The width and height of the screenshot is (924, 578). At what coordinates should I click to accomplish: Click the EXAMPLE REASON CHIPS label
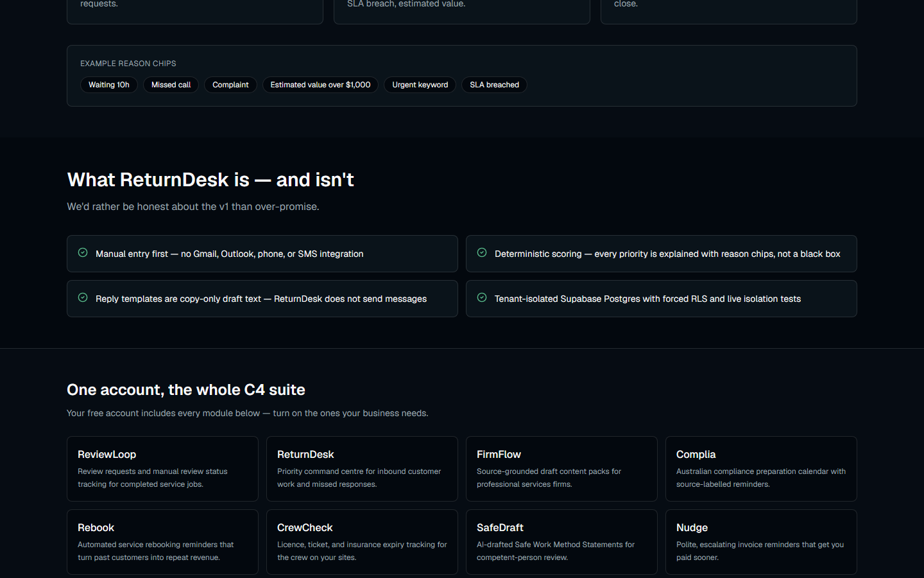(x=128, y=64)
